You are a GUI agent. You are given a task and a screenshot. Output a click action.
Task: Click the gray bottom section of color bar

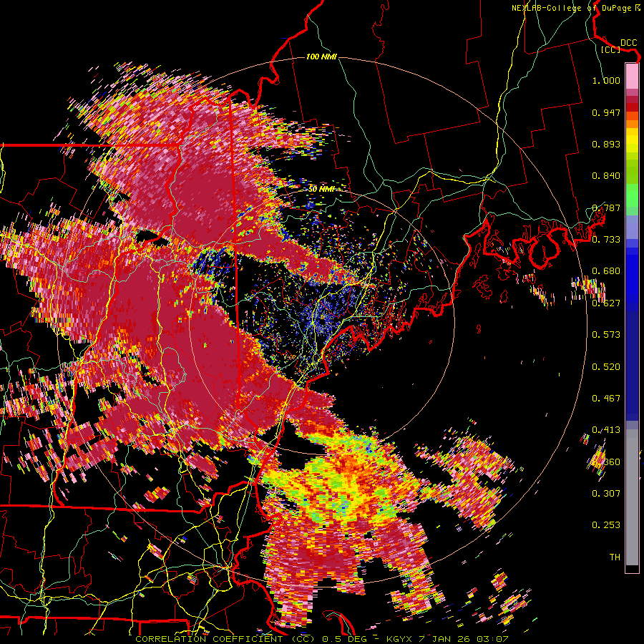[632, 497]
